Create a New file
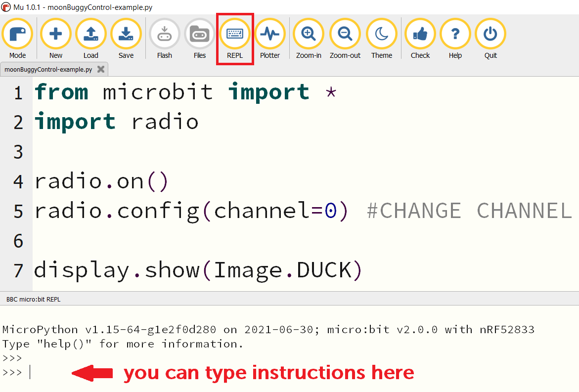The height and width of the screenshot is (392, 579). coord(56,39)
